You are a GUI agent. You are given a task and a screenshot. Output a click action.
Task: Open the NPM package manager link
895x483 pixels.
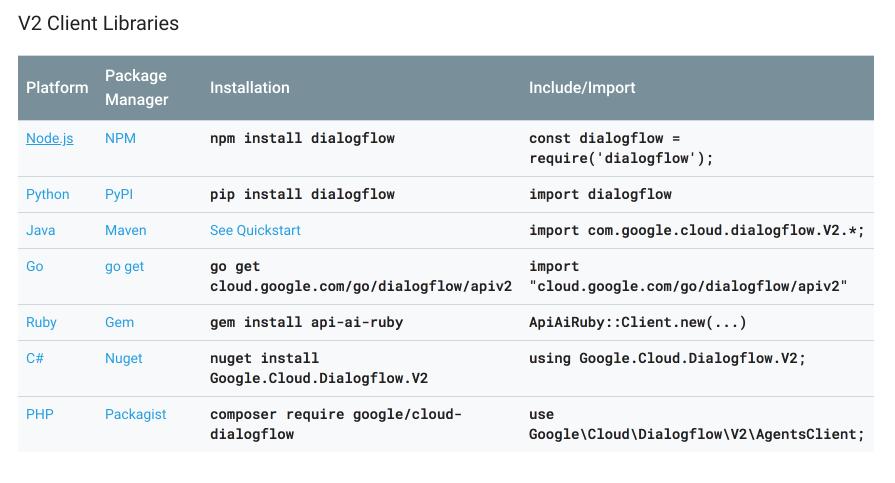[120, 138]
